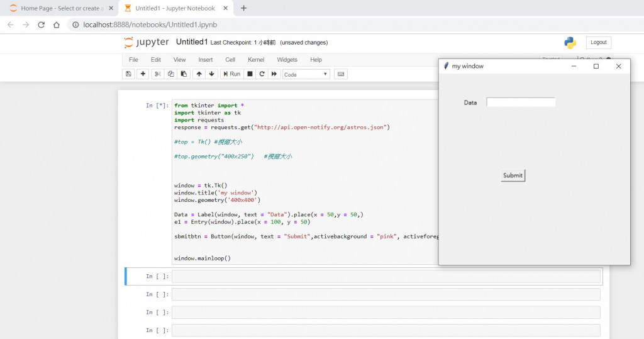Viewport: 644px width, 339px height.
Task: Focus the Data entry field in my window
Action: [x=521, y=102]
